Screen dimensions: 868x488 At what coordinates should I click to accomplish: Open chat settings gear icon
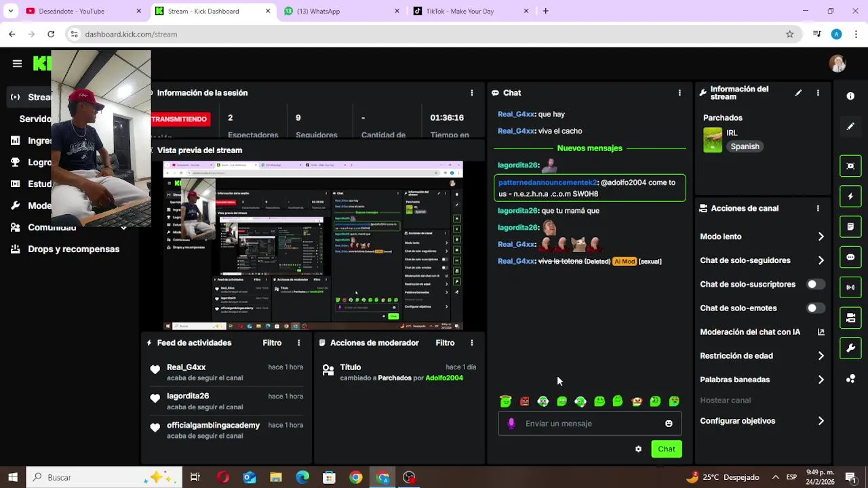point(638,449)
